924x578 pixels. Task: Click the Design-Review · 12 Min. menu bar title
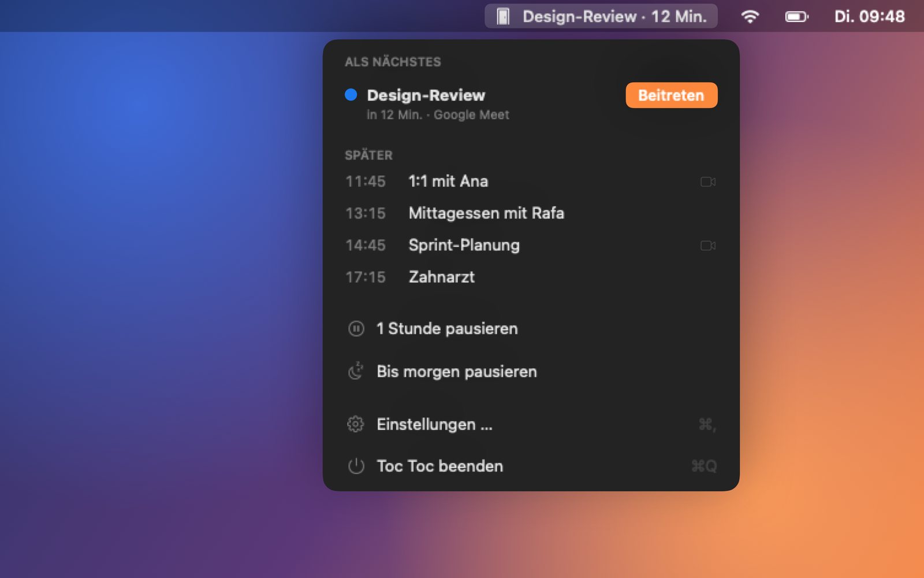(x=614, y=17)
